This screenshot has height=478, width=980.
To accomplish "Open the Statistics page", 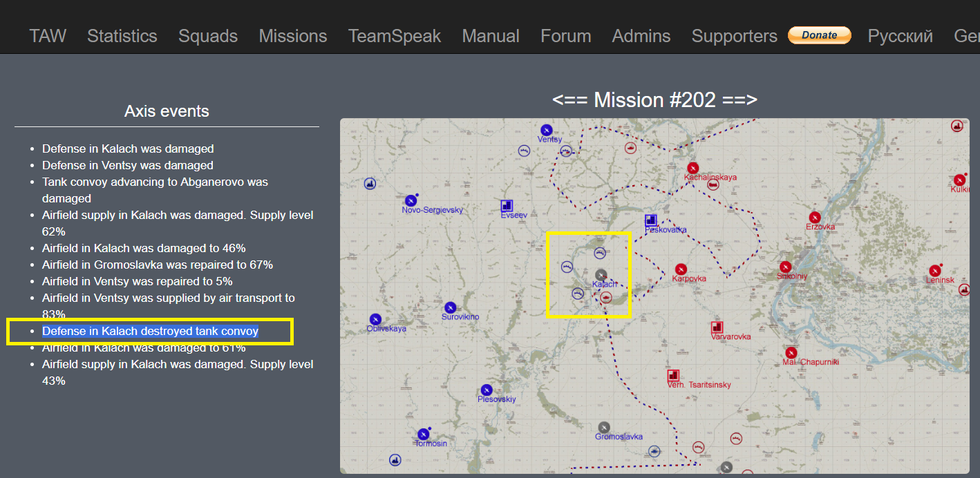I will pyautogui.click(x=122, y=36).
